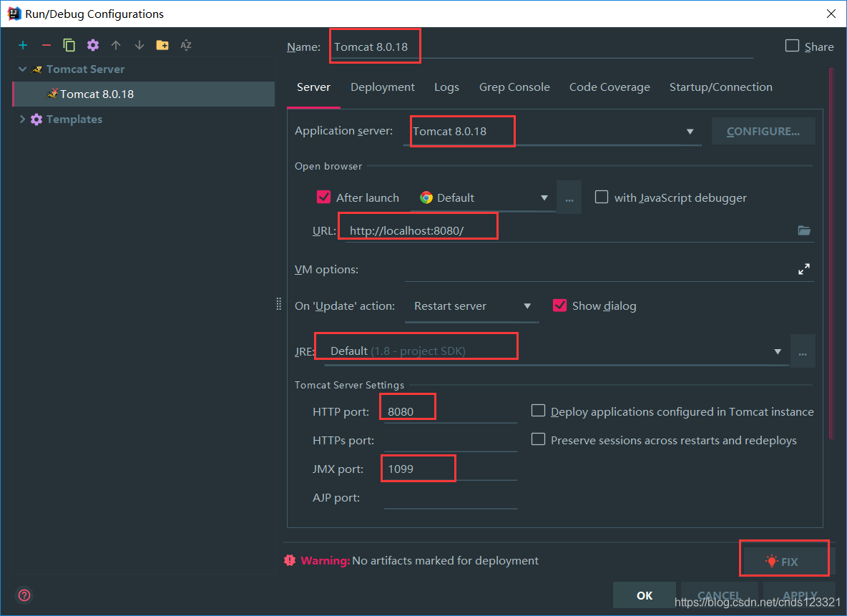Expand the Templates tree node

point(23,119)
